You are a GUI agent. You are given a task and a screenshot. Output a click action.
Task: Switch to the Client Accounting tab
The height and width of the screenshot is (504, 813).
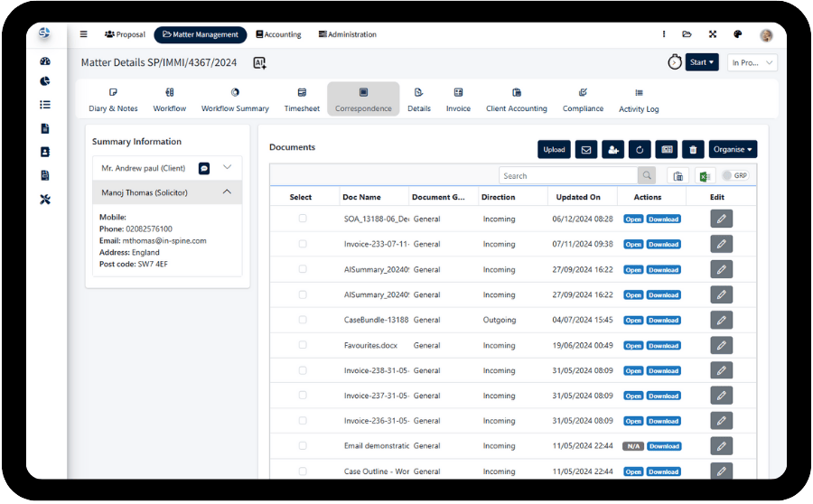coord(517,99)
